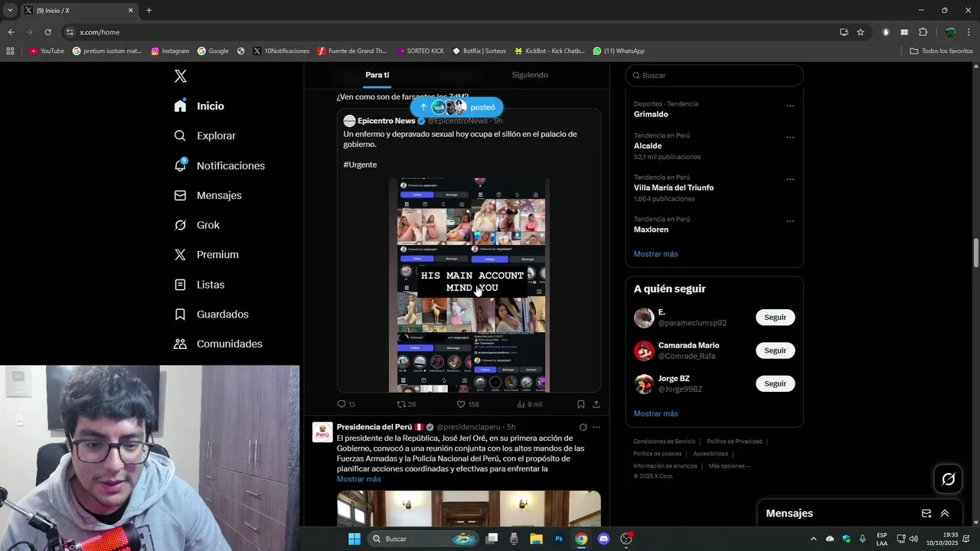Switch to the Siguiendo tab
Viewport: 980px width, 551px height.
pyautogui.click(x=530, y=75)
